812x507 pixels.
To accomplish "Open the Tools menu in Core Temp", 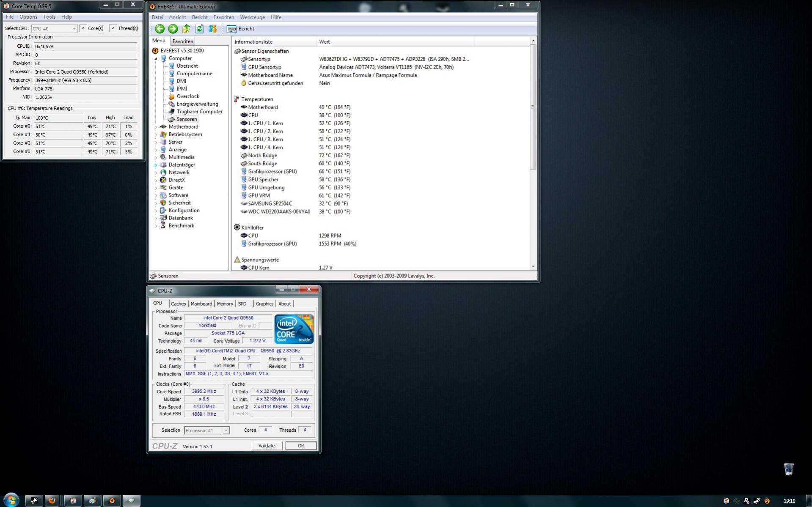I will click(49, 17).
